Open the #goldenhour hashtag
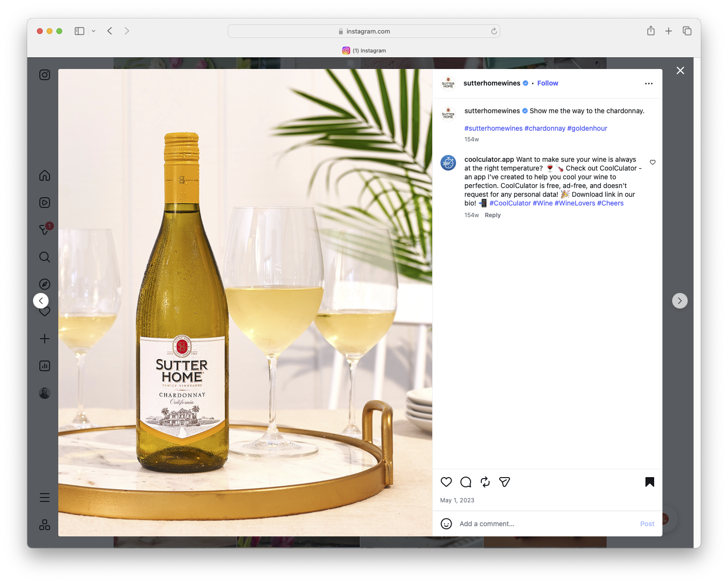728x584 pixels. (587, 128)
